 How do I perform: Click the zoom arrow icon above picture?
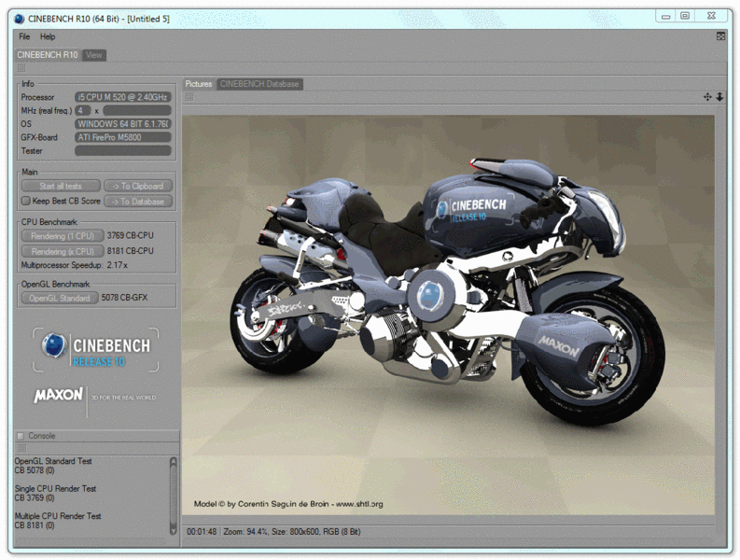[x=719, y=97]
